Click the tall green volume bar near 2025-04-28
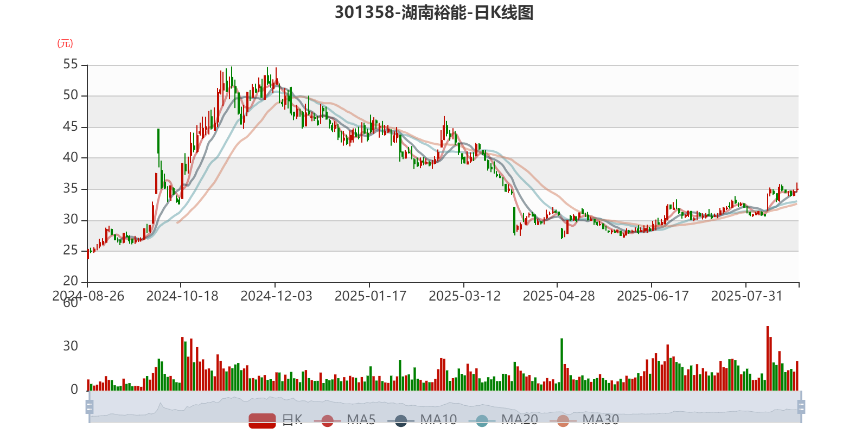This screenshot has height=434, width=868. (x=561, y=365)
